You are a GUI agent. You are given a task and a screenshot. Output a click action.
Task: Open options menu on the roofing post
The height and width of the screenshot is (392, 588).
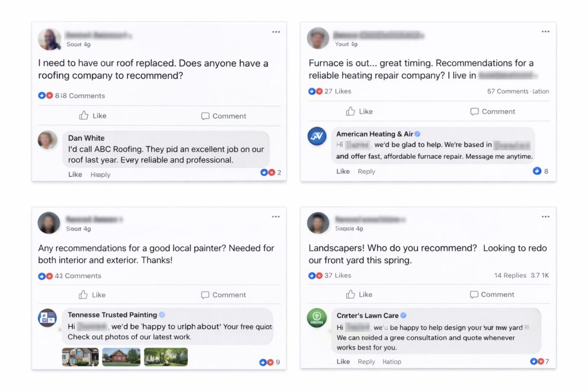point(276,32)
